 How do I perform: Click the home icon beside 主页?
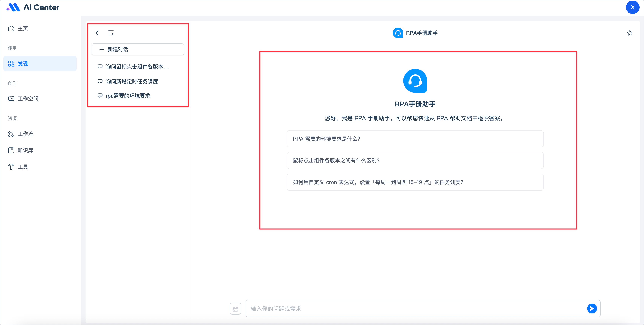[x=11, y=29]
